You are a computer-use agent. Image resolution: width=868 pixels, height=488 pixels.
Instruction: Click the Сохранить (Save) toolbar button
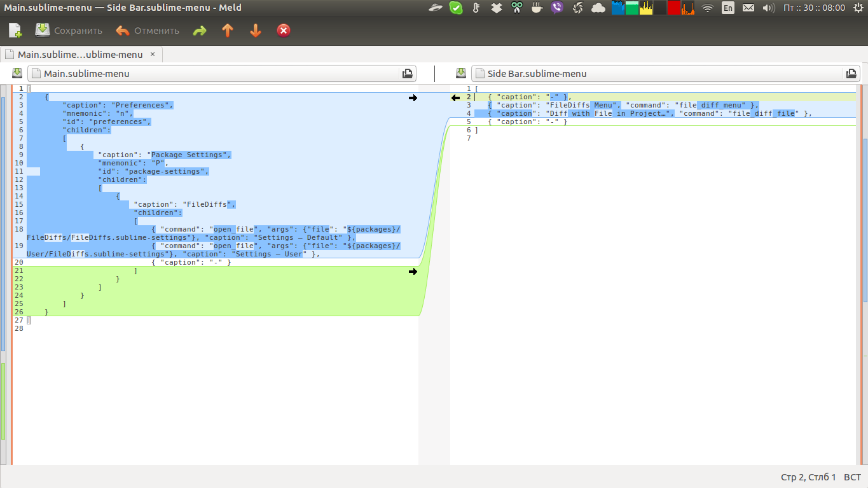tap(69, 31)
